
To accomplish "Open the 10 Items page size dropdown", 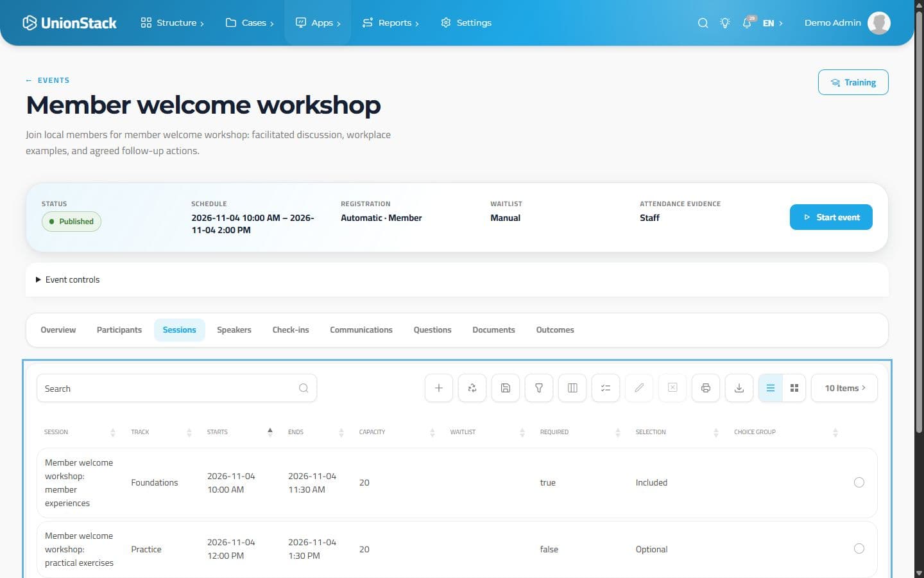I will click(844, 388).
